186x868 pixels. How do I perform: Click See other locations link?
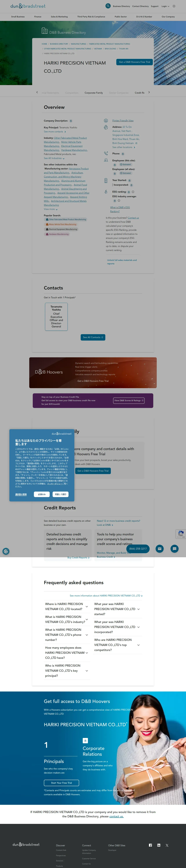(x=124, y=147)
